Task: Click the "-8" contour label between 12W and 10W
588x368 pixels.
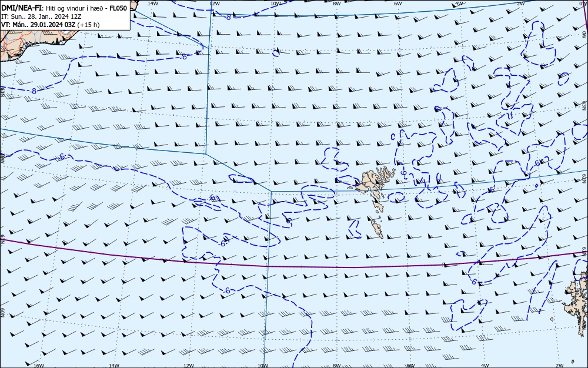Action: click(x=228, y=17)
